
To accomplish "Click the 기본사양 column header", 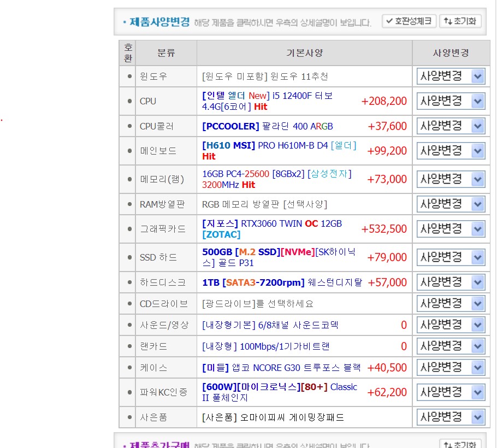I will [304, 53].
